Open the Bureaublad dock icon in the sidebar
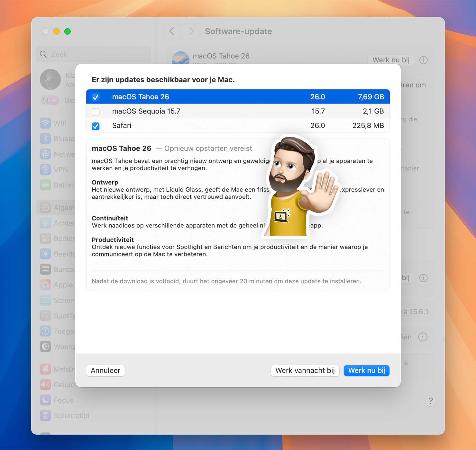 tap(45, 269)
